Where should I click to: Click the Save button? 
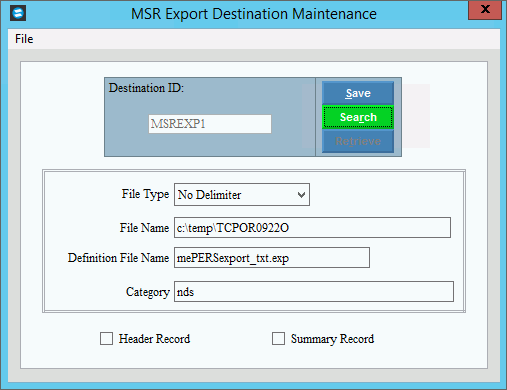point(358,93)
